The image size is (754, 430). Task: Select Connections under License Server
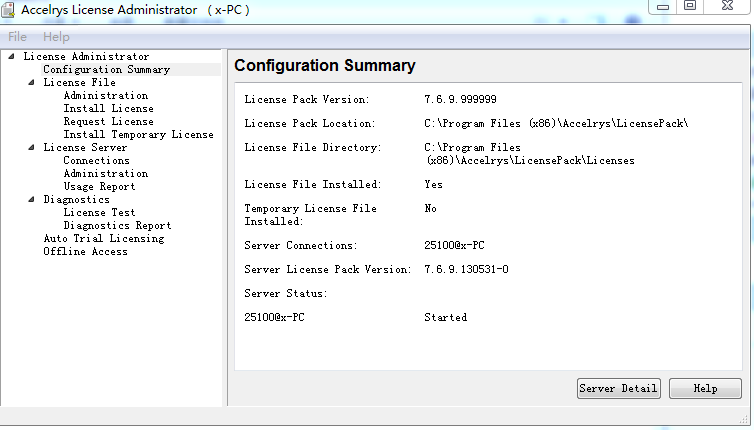(96, 161)
